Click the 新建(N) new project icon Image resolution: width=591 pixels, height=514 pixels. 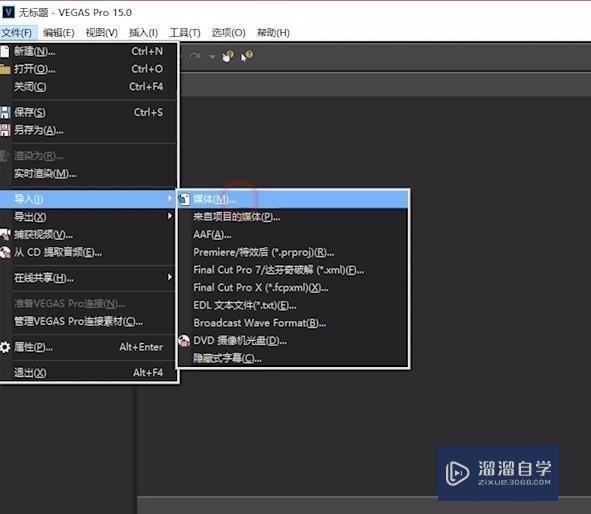(5, 51)
